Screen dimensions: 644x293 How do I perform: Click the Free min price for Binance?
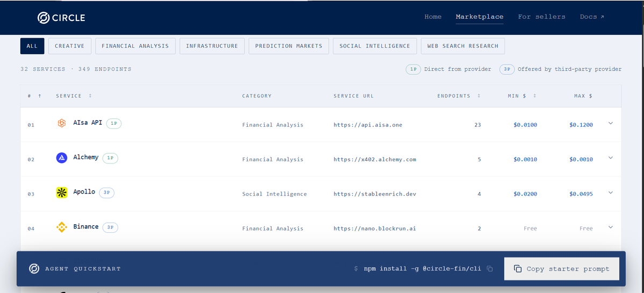(530, 228)
